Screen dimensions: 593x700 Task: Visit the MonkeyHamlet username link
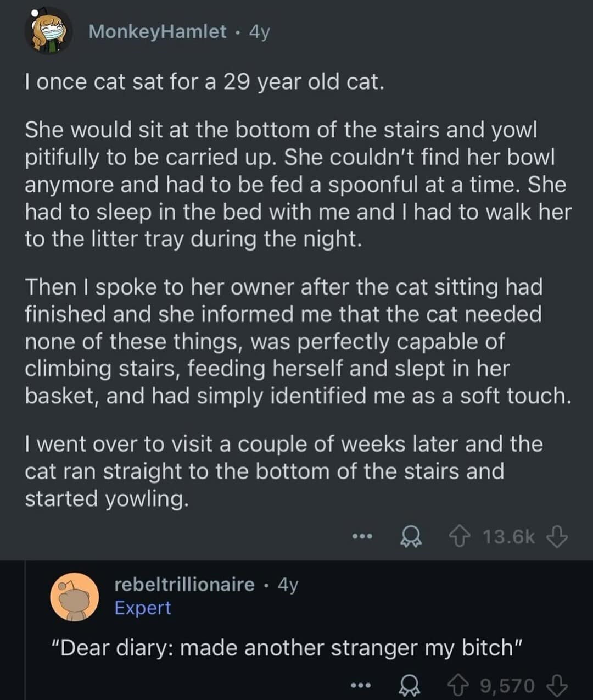click(157, 32)
